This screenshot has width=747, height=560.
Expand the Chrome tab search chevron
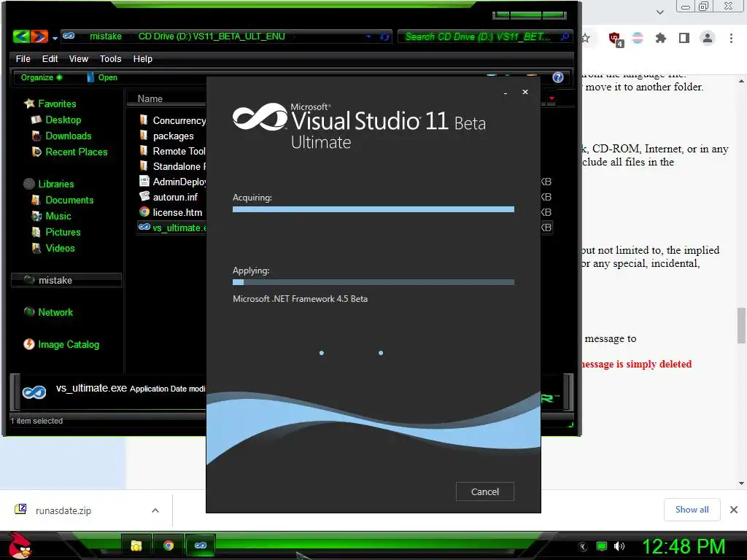coord(659,12)
